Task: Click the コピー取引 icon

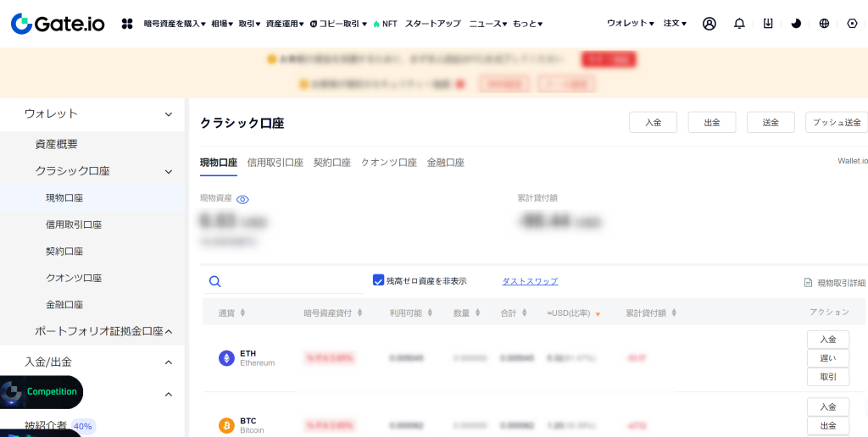Action: [314, 24]
